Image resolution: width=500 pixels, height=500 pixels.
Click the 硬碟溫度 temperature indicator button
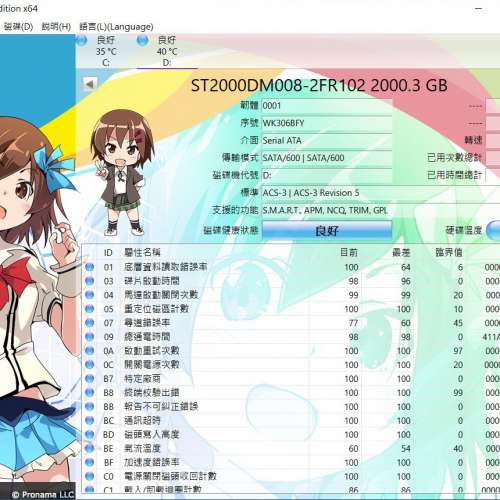493,230
